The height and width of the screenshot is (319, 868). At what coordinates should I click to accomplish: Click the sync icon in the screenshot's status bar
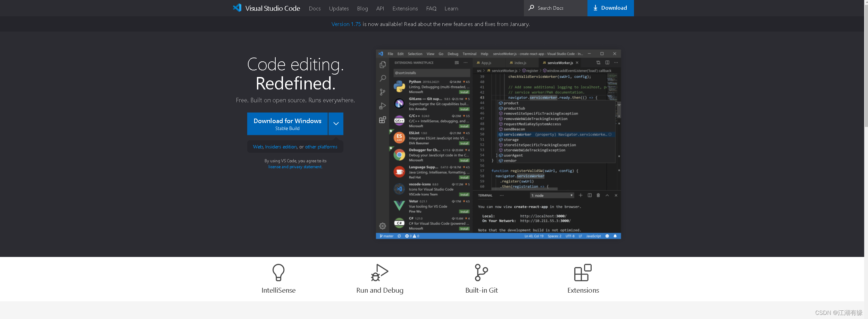point(399,236)
